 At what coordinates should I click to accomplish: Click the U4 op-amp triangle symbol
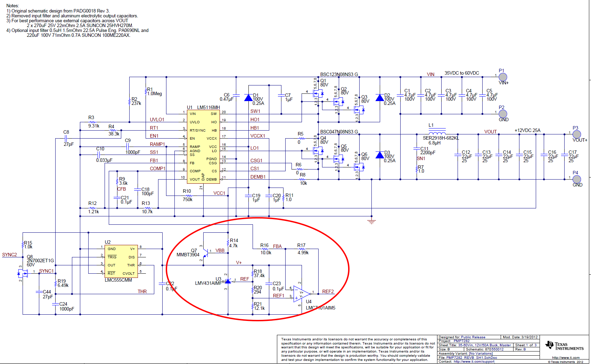pyautogui.click(x=302, y=294)
